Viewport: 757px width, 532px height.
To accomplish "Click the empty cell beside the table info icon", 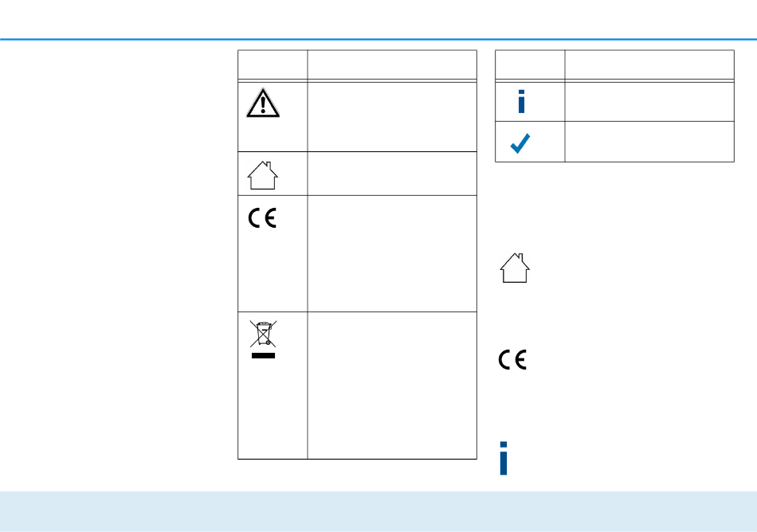I will click(x=649, y=102).
